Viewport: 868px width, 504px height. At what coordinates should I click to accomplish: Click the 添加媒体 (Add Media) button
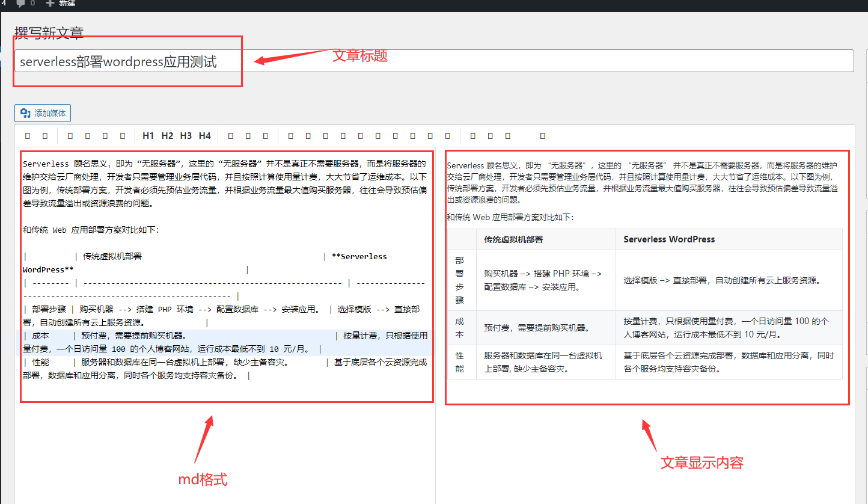click(x=42, y=112)
